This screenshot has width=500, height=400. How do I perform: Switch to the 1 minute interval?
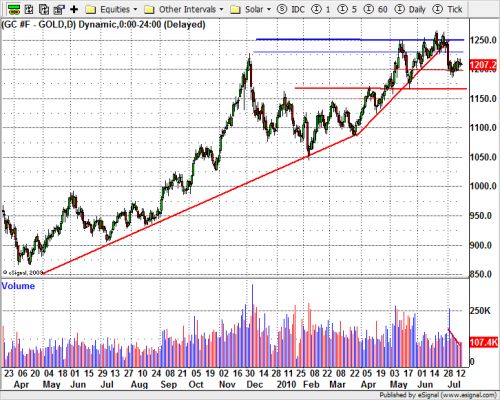coord(321,9)
